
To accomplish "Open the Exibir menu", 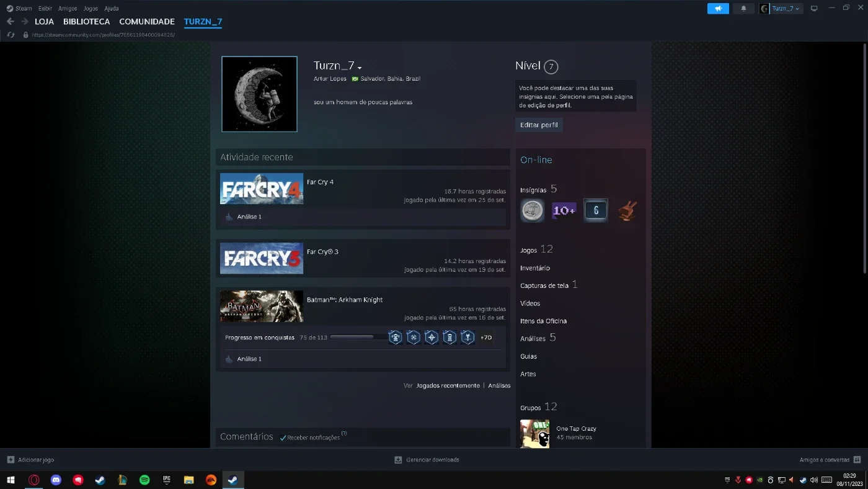I will point(45,9).
